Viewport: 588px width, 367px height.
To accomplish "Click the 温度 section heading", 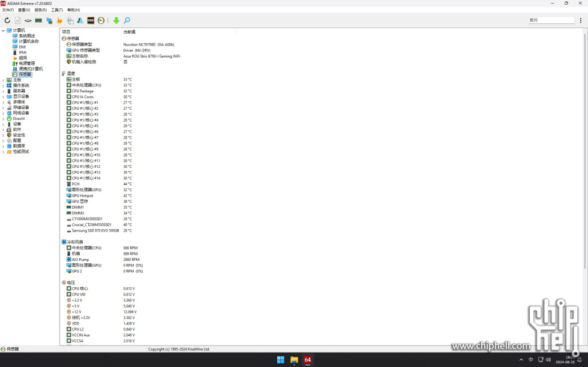I will click(x=71, y=74).
